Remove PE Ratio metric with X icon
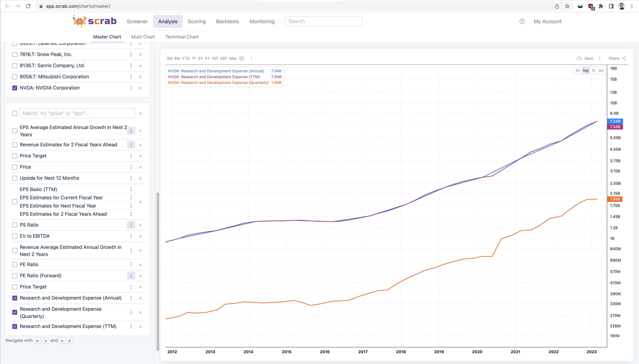The height and width of the screenshot is (364, 639). click(x=141, y=265)
